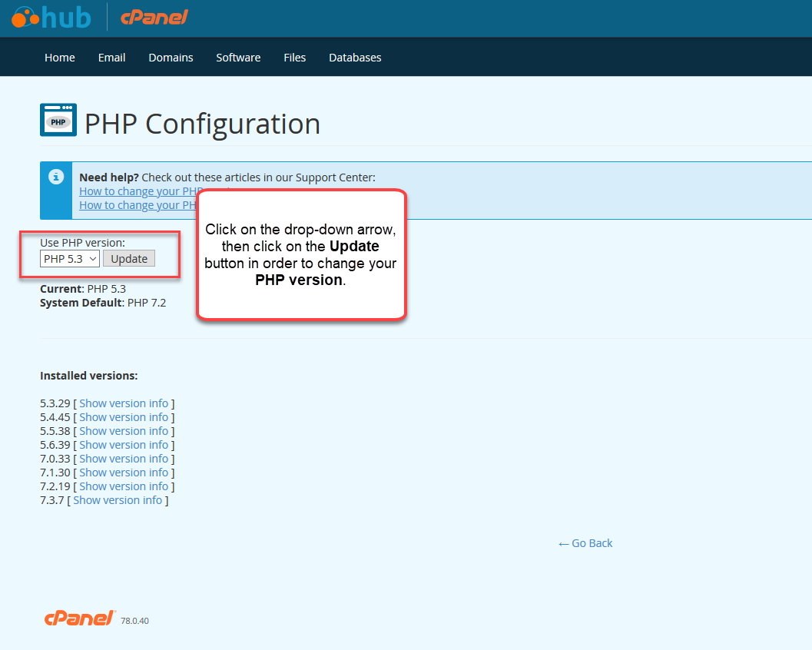Show version info for 7.3.7
Image resolution: width=812 pixels, height=650 pixels.
point(118,500)
